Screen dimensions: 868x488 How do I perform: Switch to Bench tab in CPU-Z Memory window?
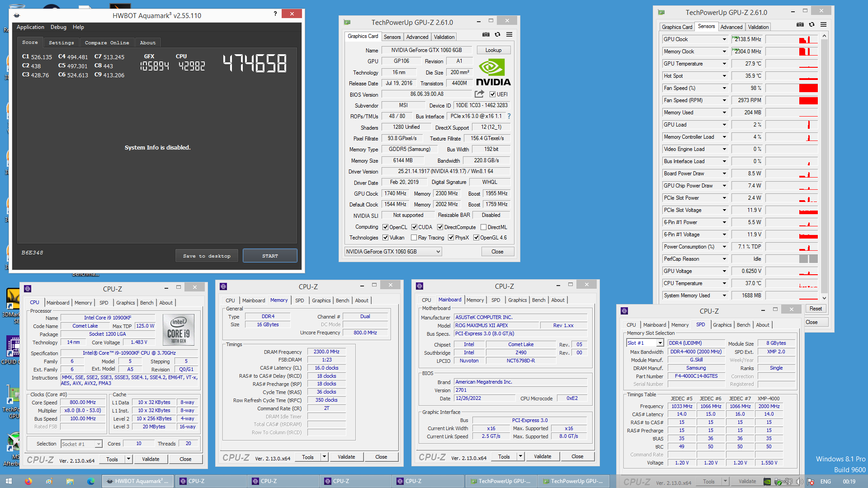(342, 300)
